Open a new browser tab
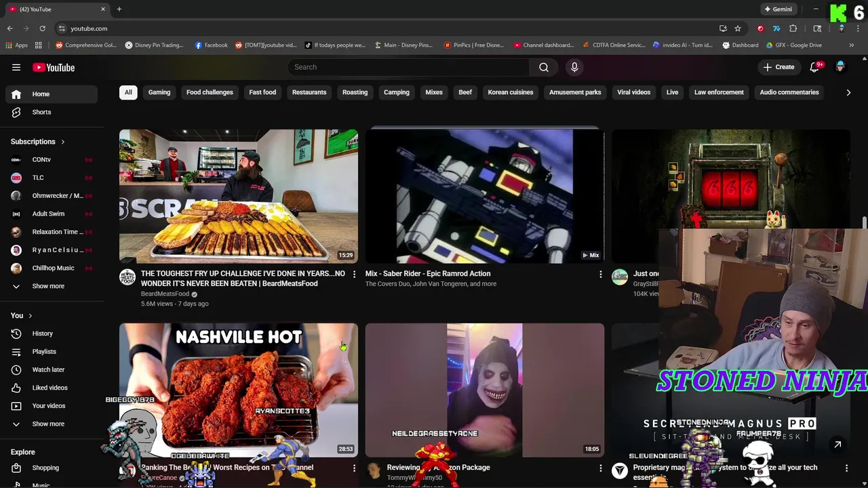Image resolution: width=868 pixels, height=488 pixels. pyautogui.click(x=119, y=9)
